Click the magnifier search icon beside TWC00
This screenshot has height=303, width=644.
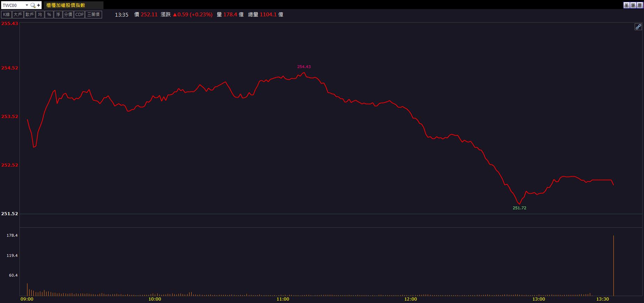click(33, 5)
